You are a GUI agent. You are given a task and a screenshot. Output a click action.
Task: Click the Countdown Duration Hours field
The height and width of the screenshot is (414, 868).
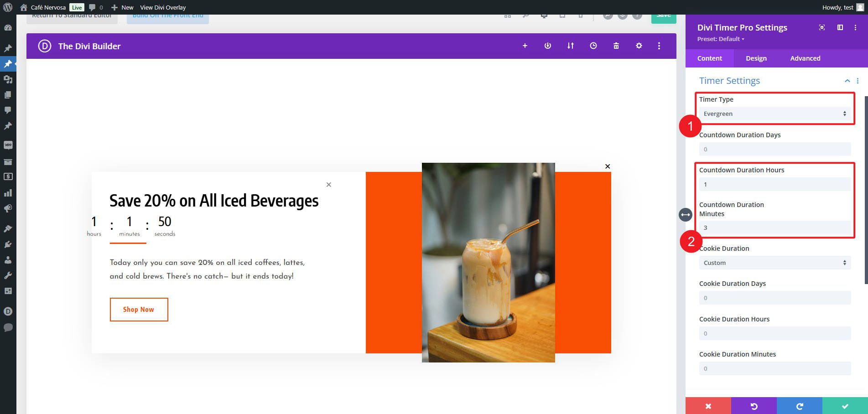coord(775,184)
